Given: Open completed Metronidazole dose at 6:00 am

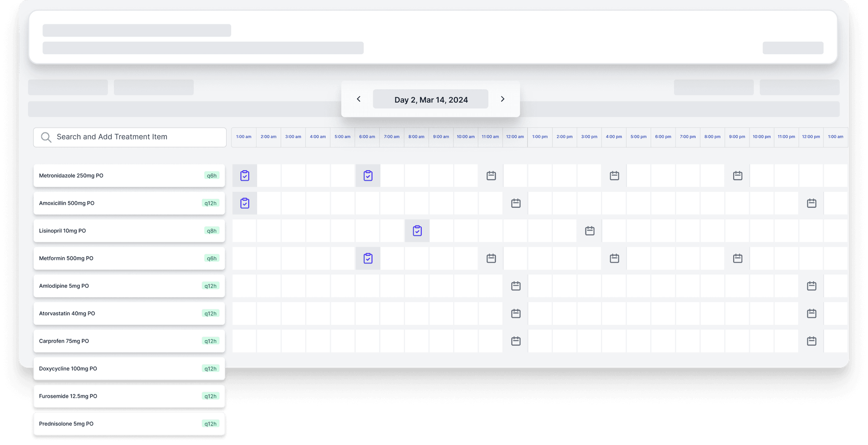Looking at the screenshot, I should pyautogui.click(x=368, y=176).
